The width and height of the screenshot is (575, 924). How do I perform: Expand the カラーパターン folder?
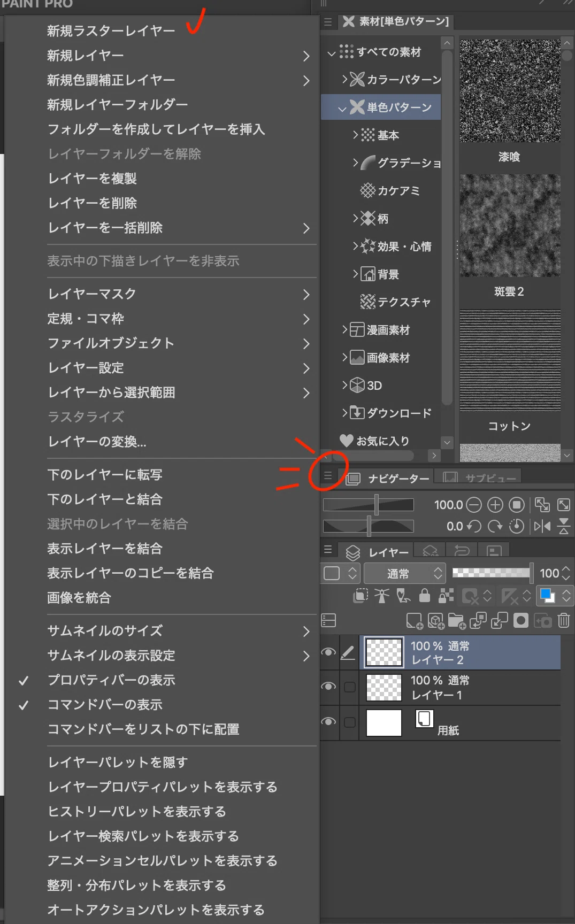click(345, 79)
